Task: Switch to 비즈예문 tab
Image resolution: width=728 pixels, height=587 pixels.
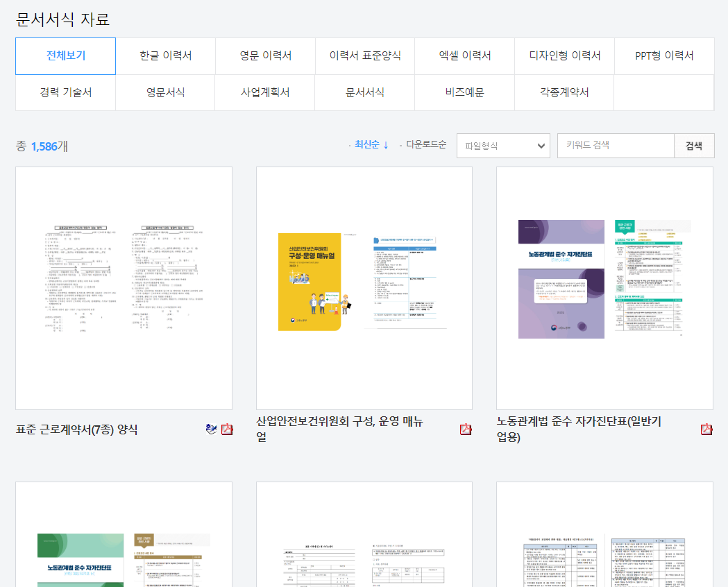Action: [465, 92]
